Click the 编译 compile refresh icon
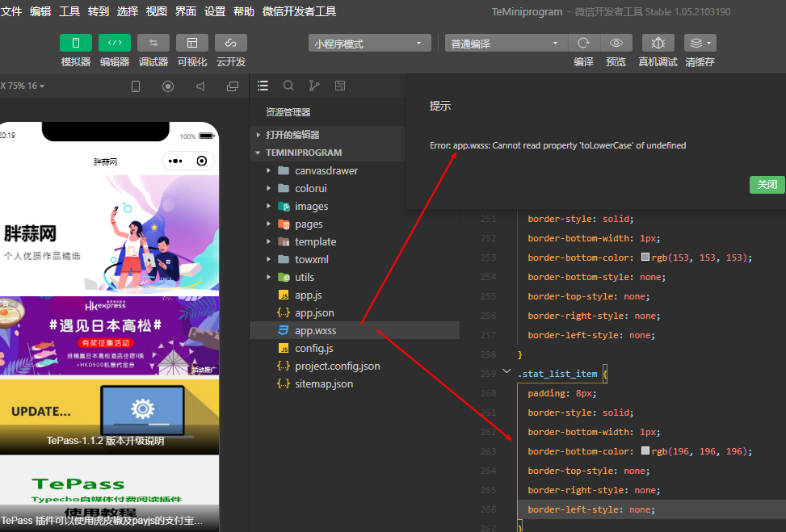Image resolution: width=786 pixels, height=532 pixels. click(583, 43)
